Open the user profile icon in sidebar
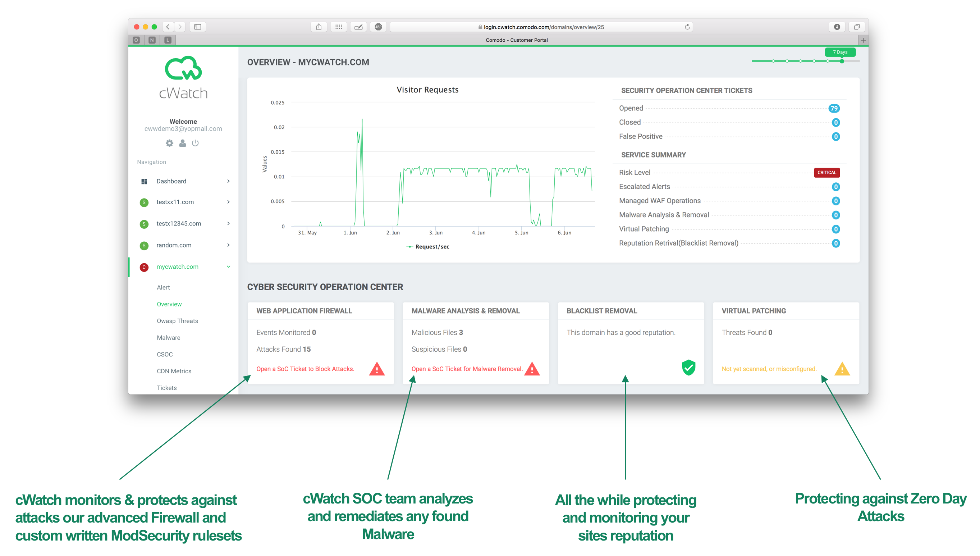 (x=182, y=143)
